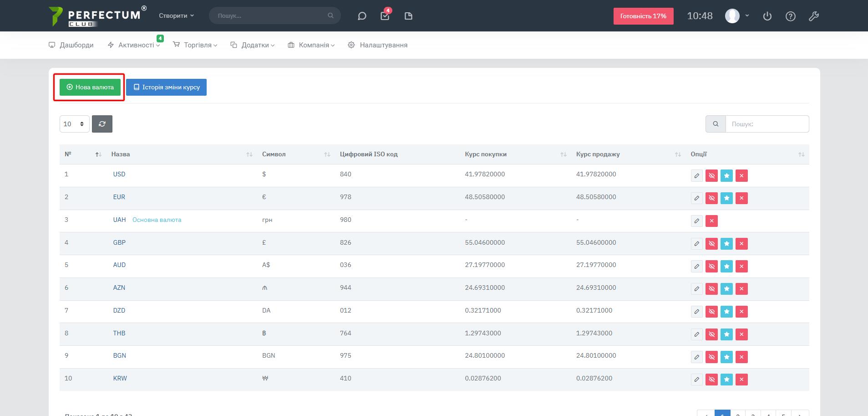Screen dimensions: 868x416
Task: Hide the USD currency via eye toggle
Action: coord(711,176)
